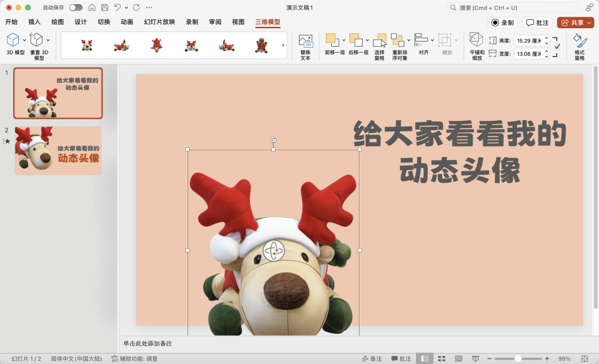
Task: Open the 3D 模型 insert cube icon
Action: (13, 40)
